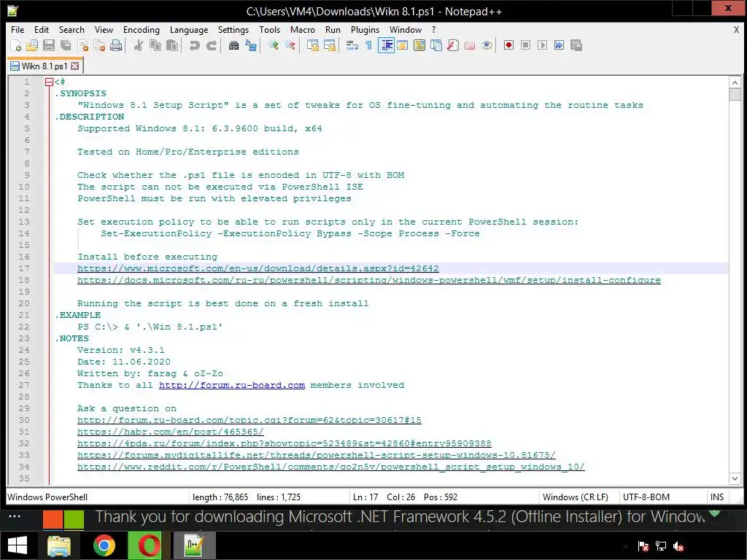Open the View menu
Image resolution: width=747 pixels, height=560 pixels.
coord(104,29)
